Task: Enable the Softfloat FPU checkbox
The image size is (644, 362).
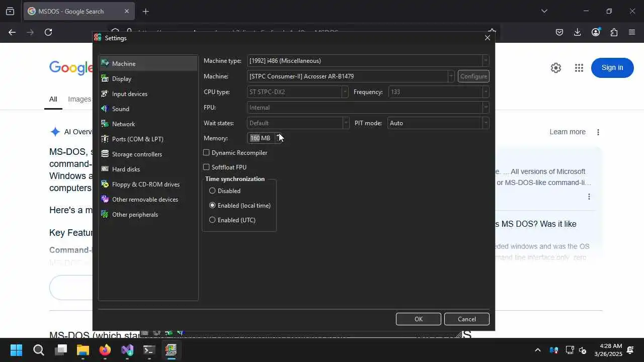Action: pos(206,167)
